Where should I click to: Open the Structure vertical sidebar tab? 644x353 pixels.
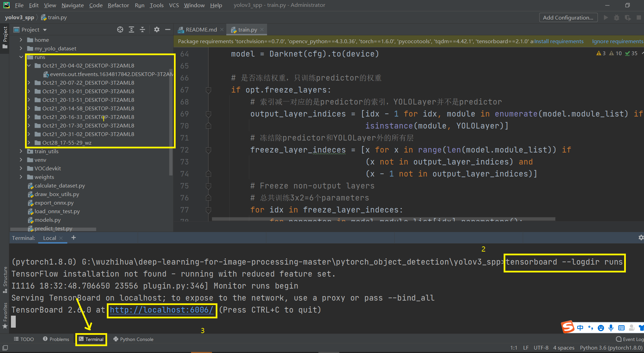5,279
